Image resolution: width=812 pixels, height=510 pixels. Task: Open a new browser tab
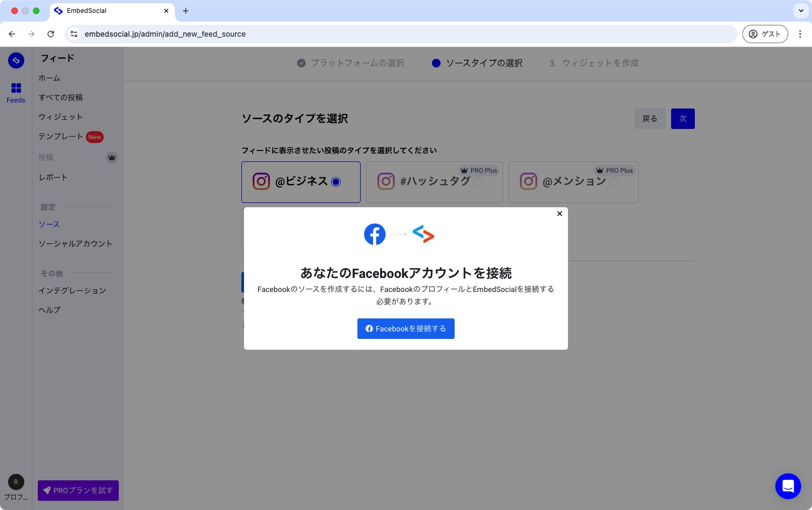[x=186, y=11]
